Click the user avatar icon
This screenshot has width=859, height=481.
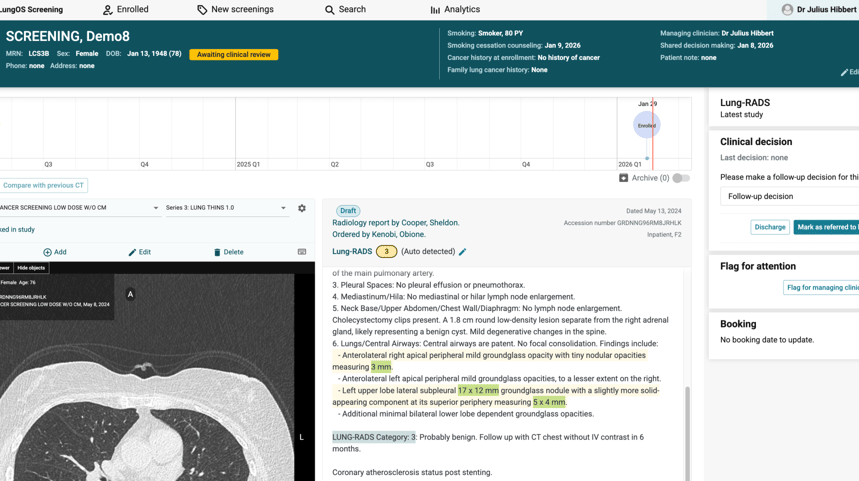787,9
